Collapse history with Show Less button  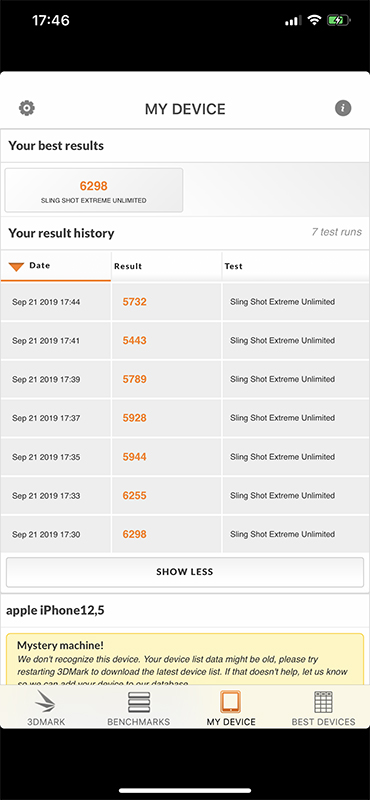click(x=185, y=572)
